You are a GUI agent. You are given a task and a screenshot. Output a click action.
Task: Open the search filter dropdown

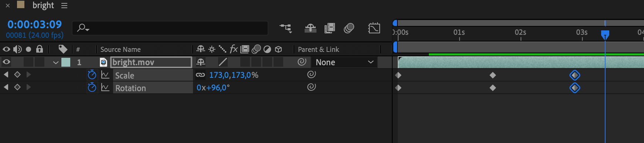point(83,28)
